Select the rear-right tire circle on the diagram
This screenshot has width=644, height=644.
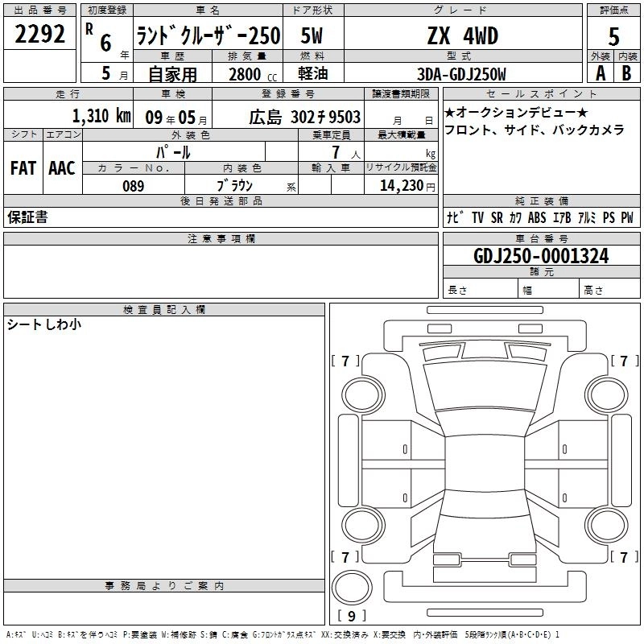604,526
